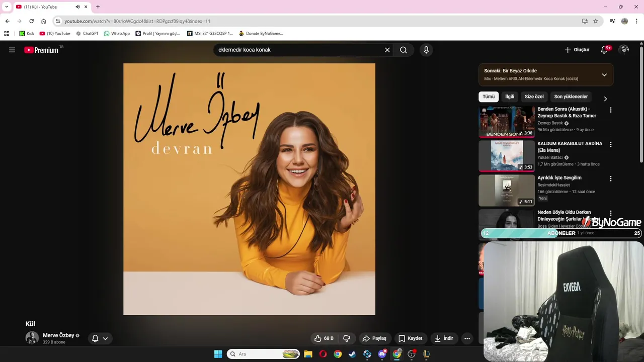Viewport: 644px width, 362px height.
Task: Like the video showing 68 B
Action: pos(325,338)
